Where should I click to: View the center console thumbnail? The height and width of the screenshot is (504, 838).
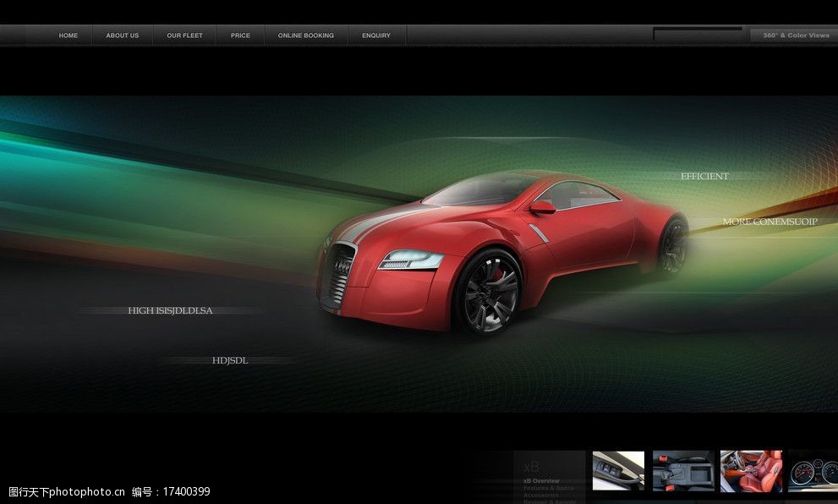pyautogui.click(x=682, y=470)
